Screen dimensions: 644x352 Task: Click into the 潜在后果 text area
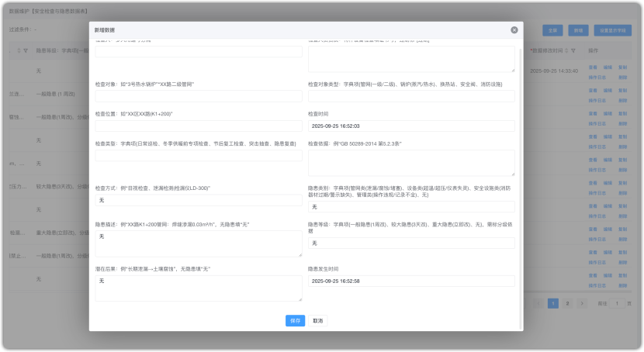pyautogui.click(x=199, y=288)
